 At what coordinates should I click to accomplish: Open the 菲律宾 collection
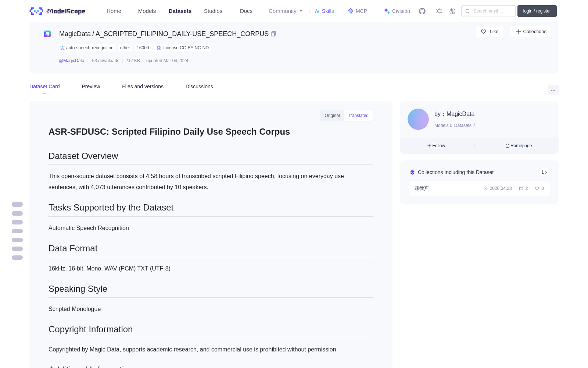coord(422,188)
